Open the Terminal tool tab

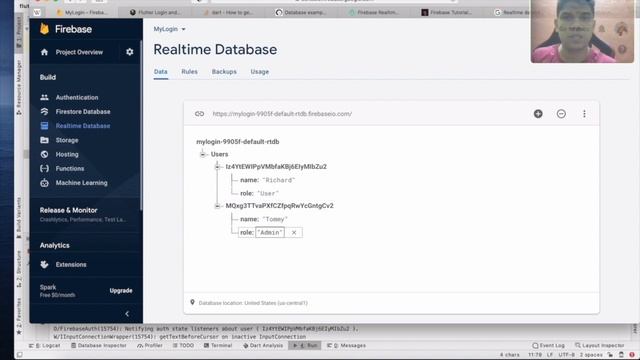click(x=218, y=345)
